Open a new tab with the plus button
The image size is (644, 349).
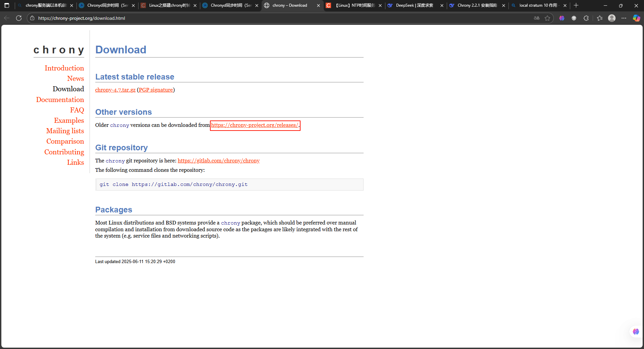point(576,5)
